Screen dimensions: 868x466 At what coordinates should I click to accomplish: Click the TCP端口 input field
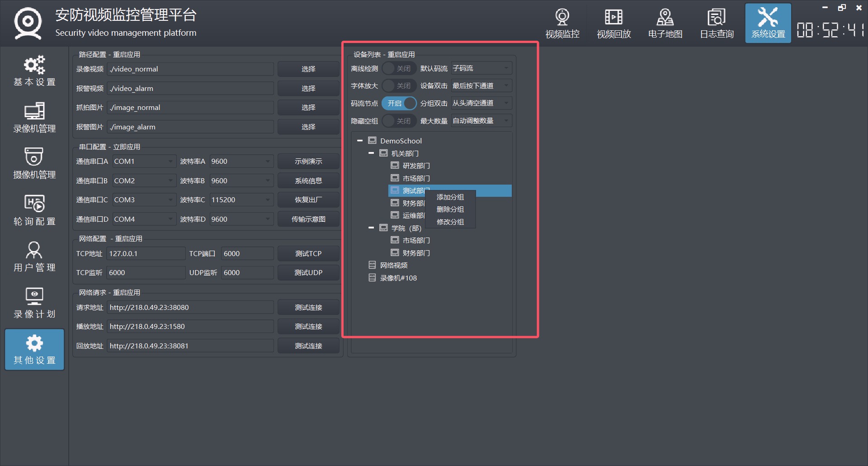pyautogui.click(x=247, y=253)
